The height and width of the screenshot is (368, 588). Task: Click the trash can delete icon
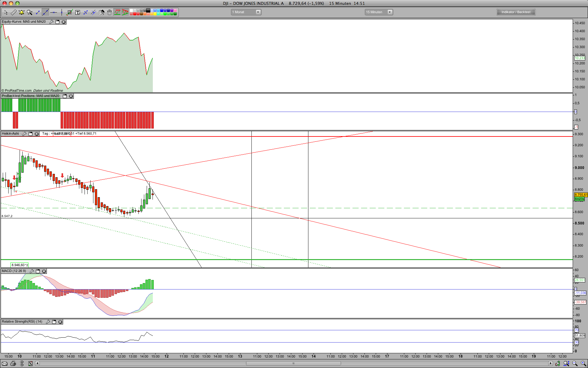pos(109,12)
